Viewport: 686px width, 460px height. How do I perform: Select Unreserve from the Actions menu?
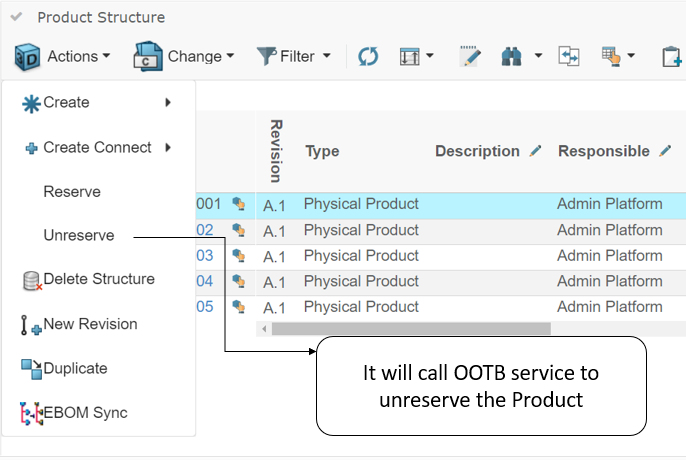[78, 236]
